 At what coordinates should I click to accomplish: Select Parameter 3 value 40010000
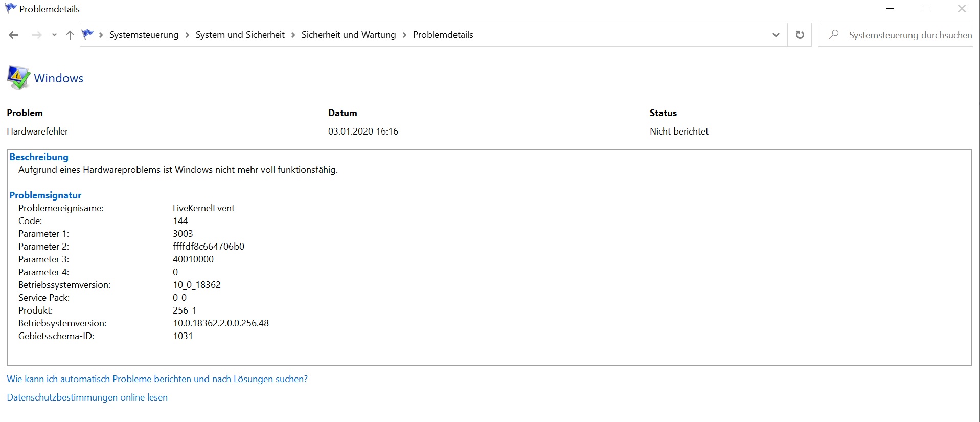click(193, 259)
